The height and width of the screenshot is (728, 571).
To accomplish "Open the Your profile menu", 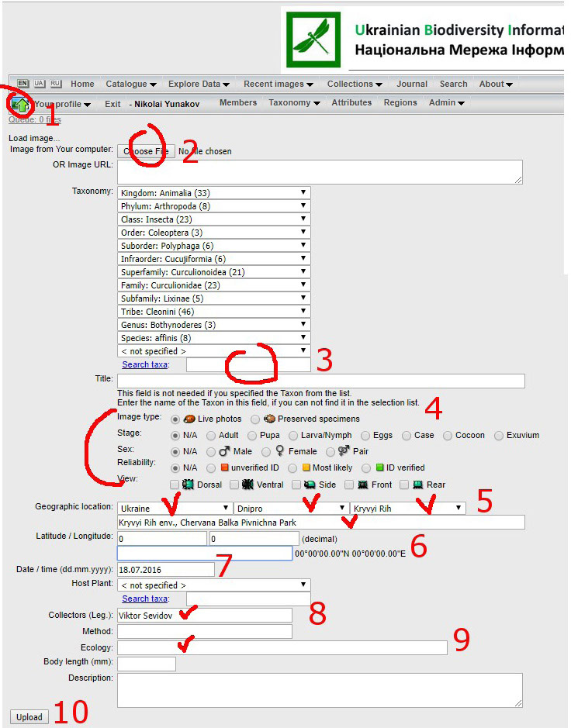I will coord(62,104).
